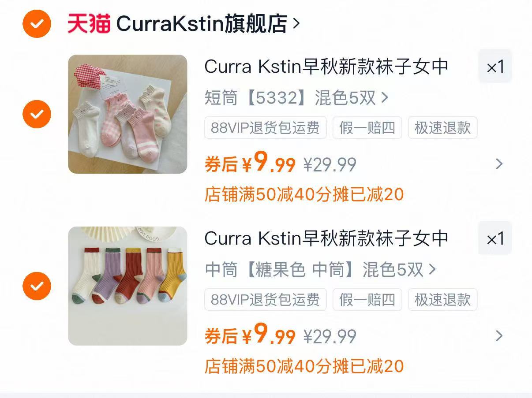The image size is (532, 398).
Task: Tap 极速退款 tag on first item
Action: pos(443,128)
